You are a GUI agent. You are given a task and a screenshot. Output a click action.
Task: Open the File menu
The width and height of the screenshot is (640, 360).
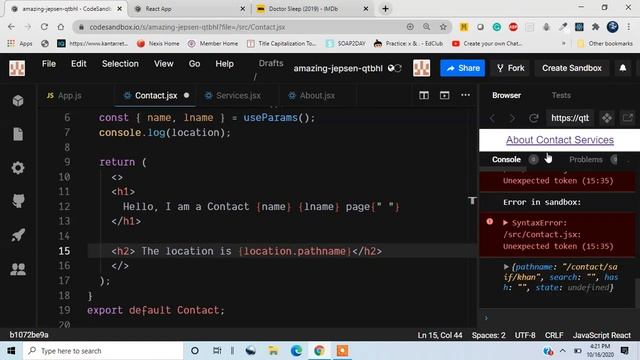[49, 64]
